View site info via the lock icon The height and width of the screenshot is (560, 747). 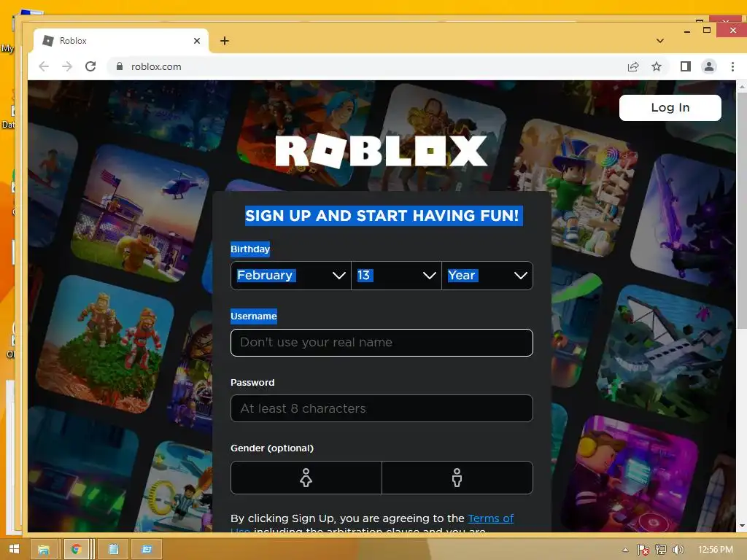pyautogui.click(x=120, y=66)
